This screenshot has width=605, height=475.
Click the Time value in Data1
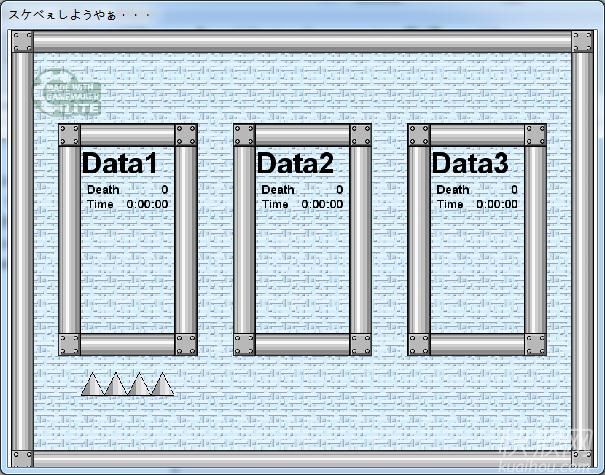pyautogui.click(x=147, y=205)
